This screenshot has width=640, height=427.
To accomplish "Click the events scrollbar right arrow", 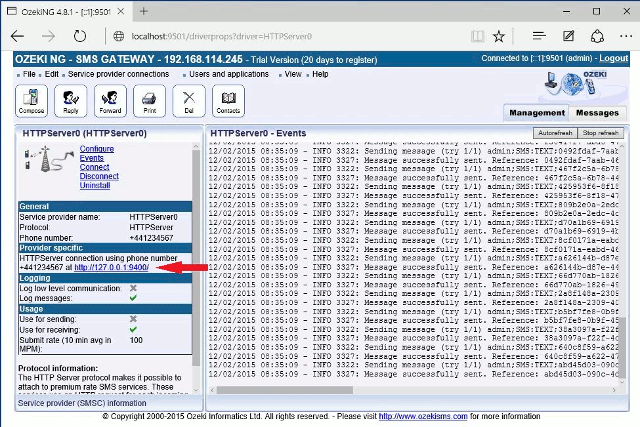I will coord(614,390).
